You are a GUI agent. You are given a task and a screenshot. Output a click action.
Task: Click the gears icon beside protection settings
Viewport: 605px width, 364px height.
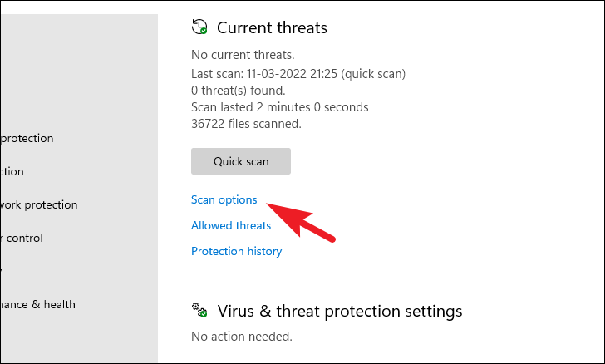pyautogui.click(x=199, y=310)
